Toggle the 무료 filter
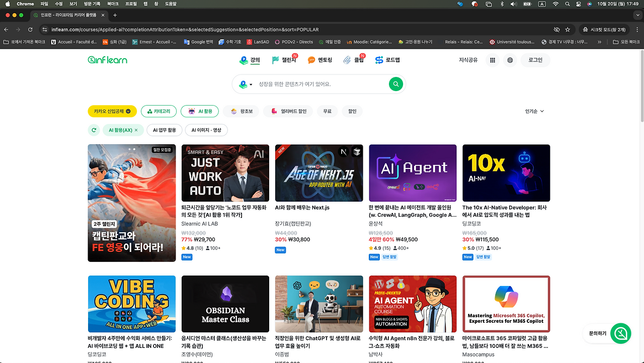 click(327, 111)
